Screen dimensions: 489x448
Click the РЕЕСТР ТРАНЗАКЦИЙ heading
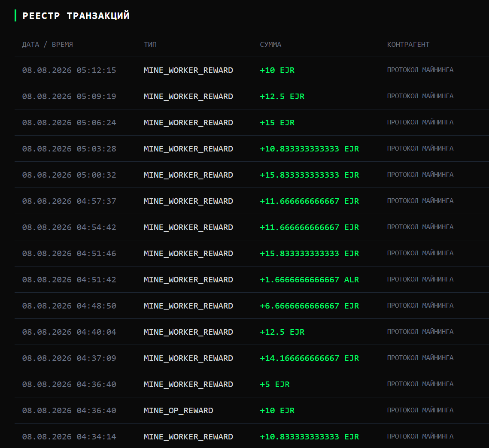(76, 15)
